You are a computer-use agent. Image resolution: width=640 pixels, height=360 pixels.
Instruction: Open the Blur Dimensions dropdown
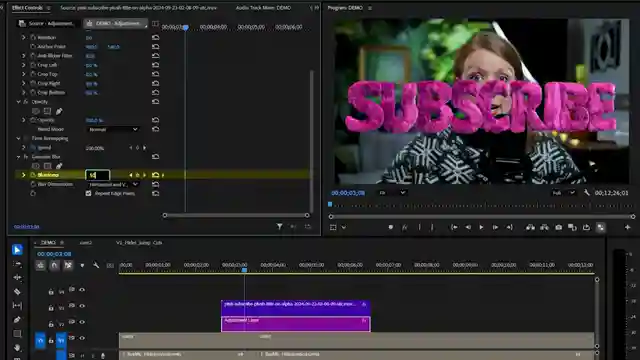[x=113, y=184]
